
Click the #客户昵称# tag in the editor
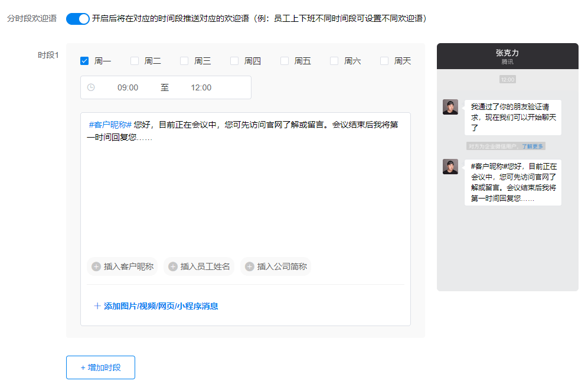(x=110, y=125)
